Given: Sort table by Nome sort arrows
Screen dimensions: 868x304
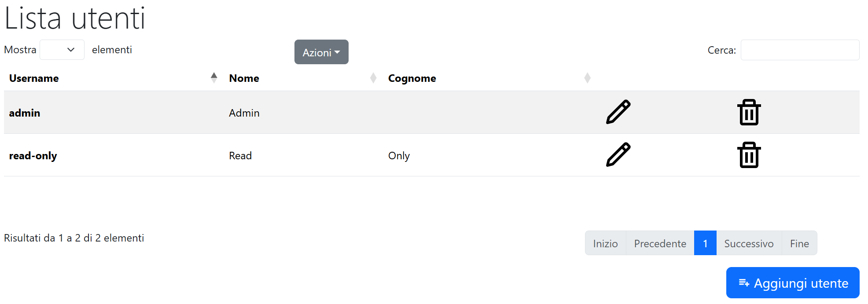Looking at the screenshot, I should (373, 78).
